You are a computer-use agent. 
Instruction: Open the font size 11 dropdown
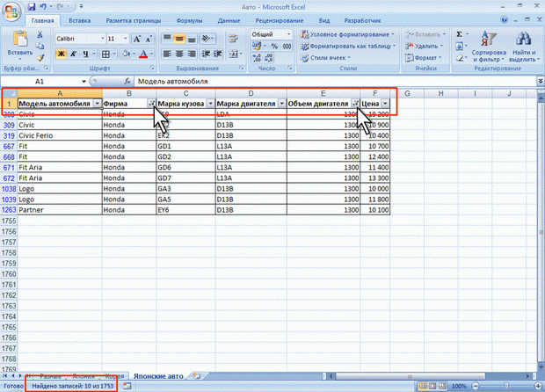125,39
